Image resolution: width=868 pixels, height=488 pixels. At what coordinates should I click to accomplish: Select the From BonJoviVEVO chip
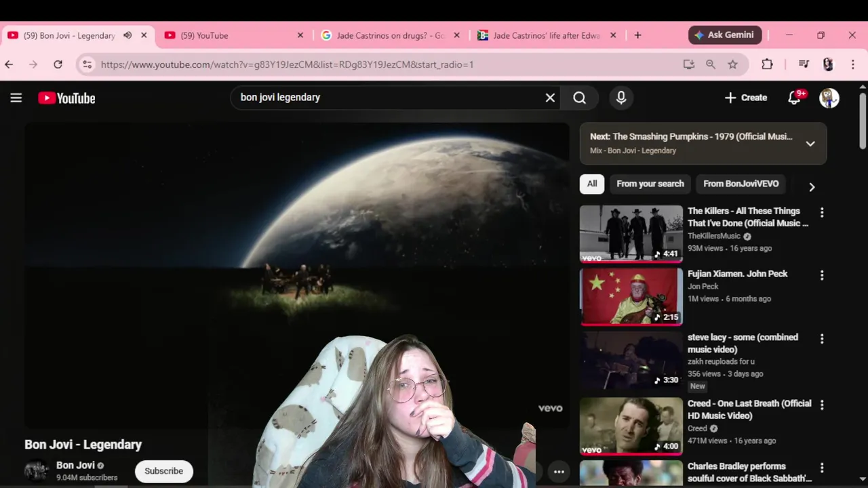point(741,184)
